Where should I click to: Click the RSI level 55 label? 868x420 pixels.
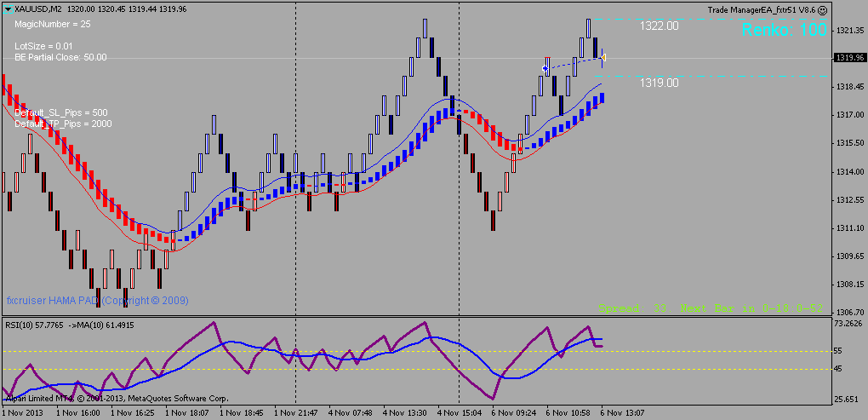pyautogui.click(x=840, y=351)
